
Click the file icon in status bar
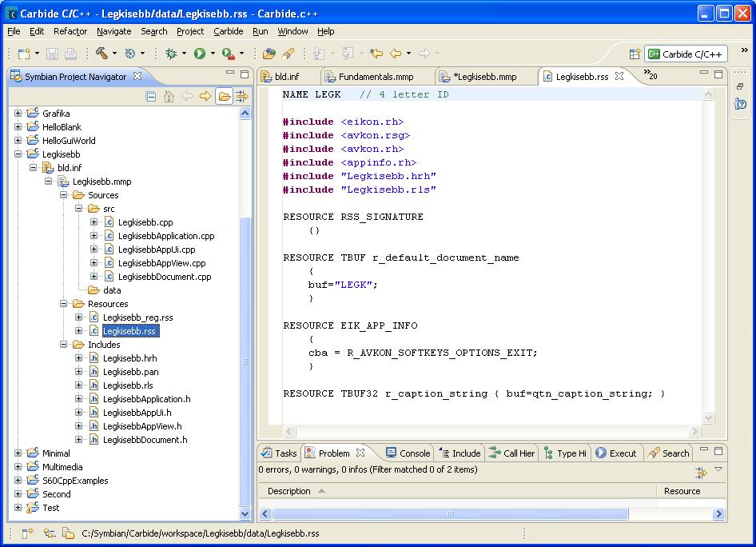click(x=69, y=533)
